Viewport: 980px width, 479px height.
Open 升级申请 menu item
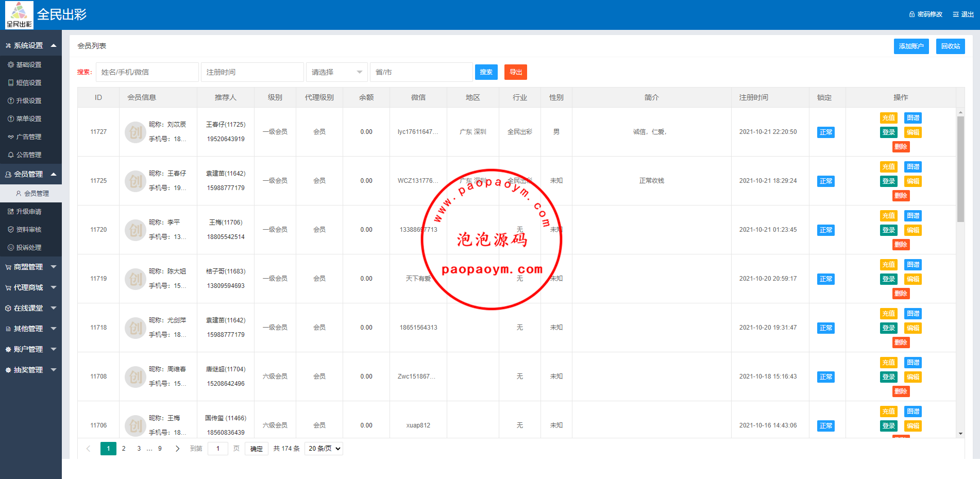[x=28, y=212]
